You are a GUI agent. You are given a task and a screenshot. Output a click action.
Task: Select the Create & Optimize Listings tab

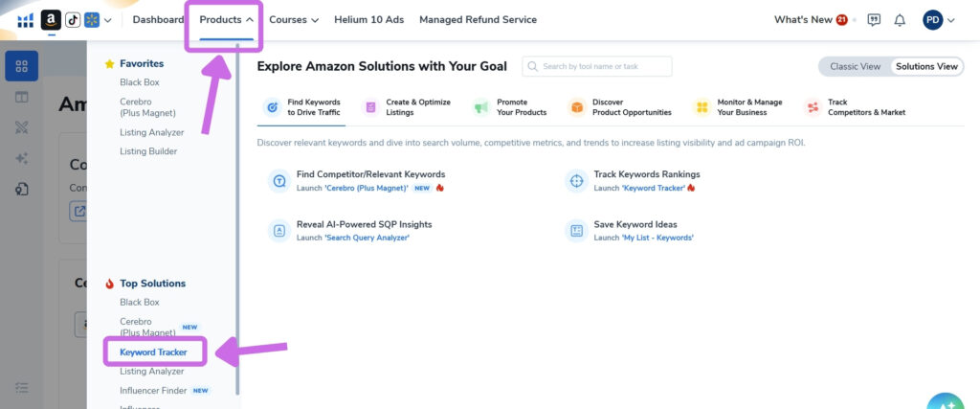pos(406,107)
